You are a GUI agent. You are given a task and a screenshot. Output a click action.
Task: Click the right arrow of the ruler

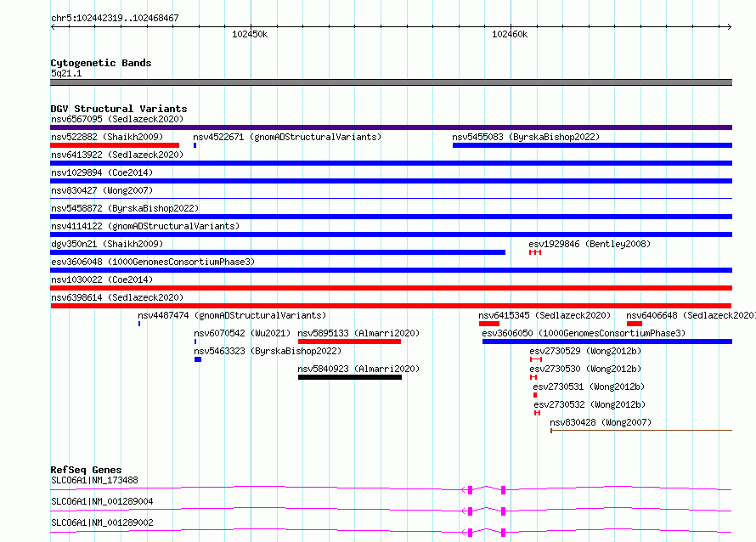point(730,27)
